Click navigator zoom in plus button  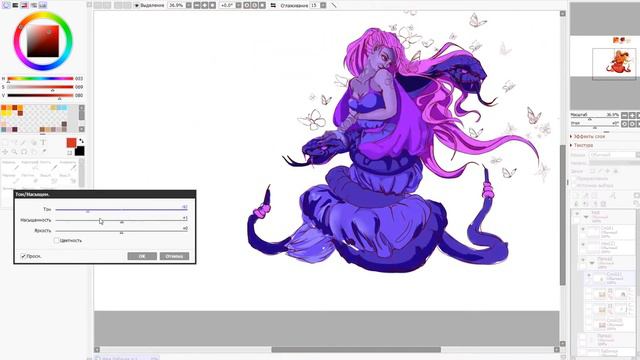tap(632, 116)
